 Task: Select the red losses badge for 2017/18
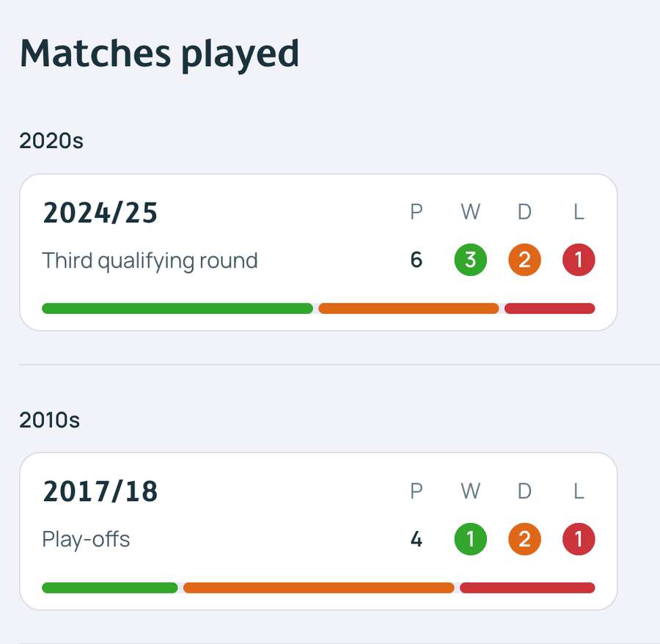[x=579, y=540]
